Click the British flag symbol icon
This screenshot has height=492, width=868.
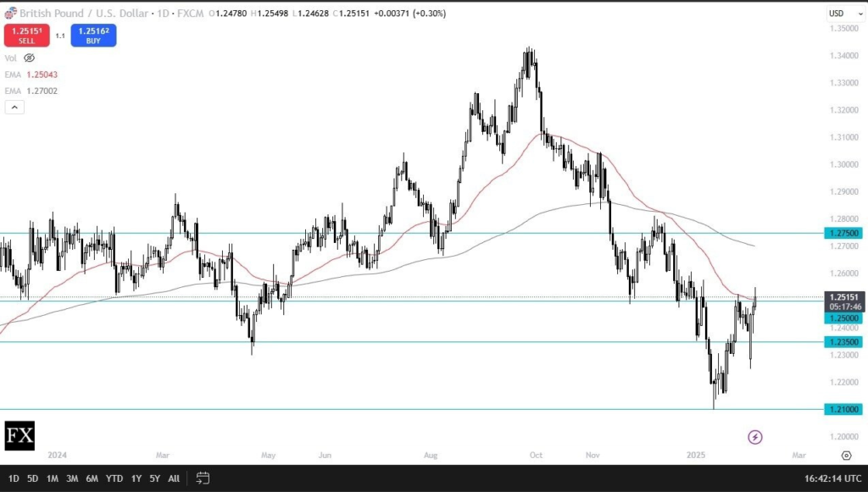(x=9, y=14)
